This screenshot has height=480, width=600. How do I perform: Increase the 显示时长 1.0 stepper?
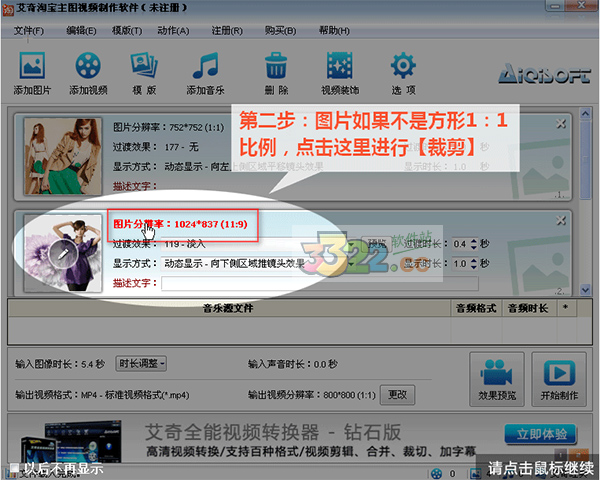point(474,260)
